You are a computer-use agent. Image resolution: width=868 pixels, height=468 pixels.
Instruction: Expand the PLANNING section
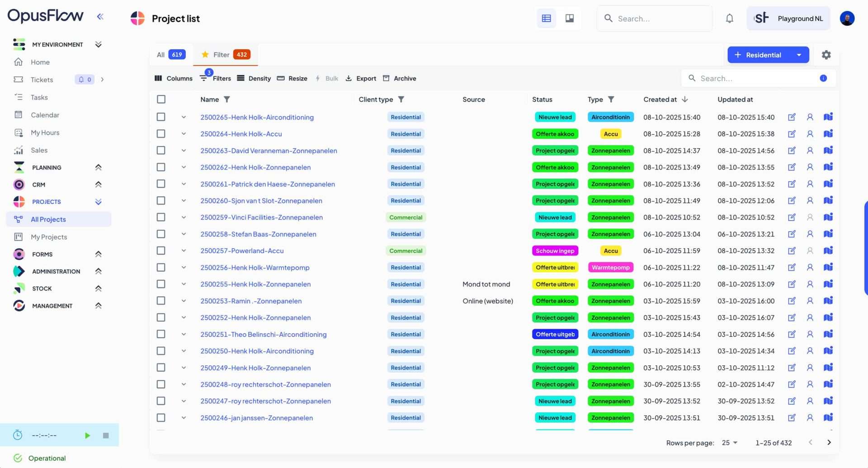(x=98, y=167)
